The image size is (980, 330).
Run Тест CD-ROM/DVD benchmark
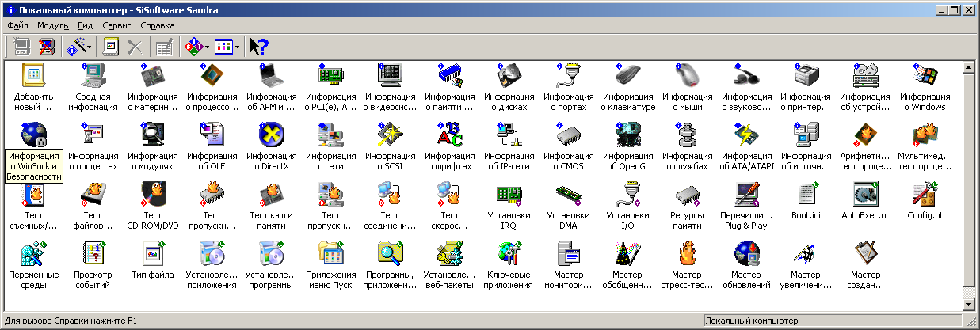click(153, 206)
